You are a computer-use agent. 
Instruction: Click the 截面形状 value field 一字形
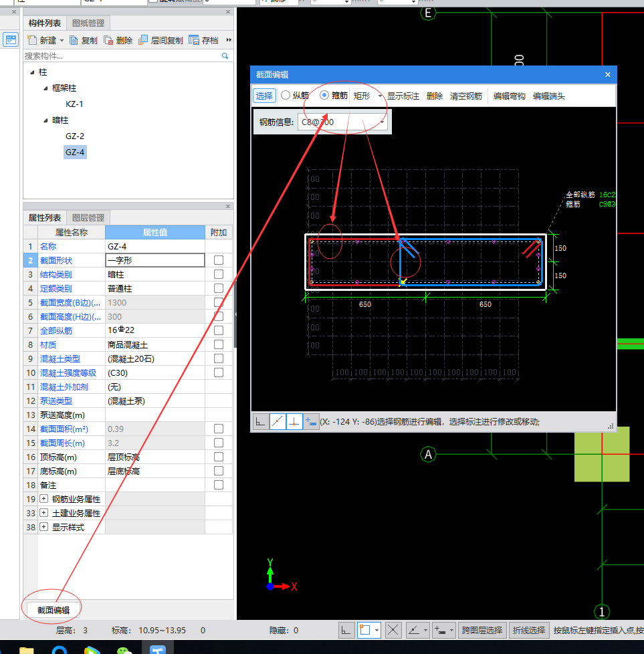155,260
